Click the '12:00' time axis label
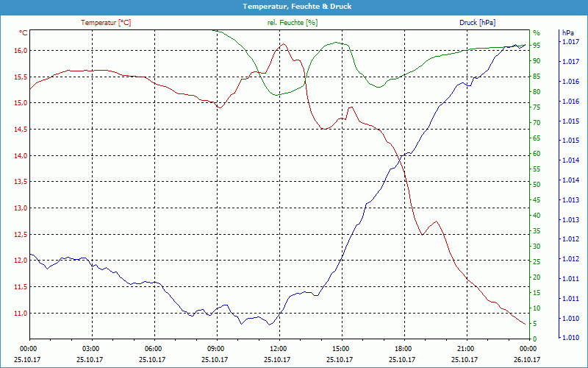 pos(278,349)
